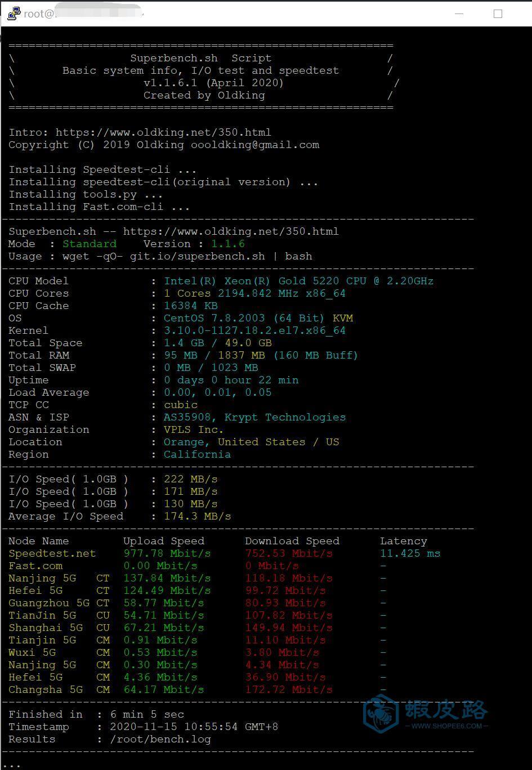Viewport: 532px width, 770px height.
Task: Click the AS35908 Krypt Technologies entry
Action: click(254, 417)
